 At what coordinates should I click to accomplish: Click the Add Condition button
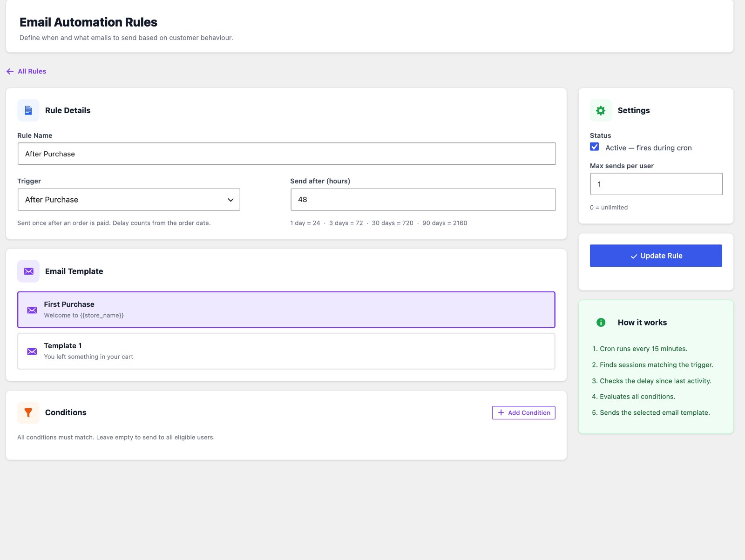pyautogui.click(x=523, y=412)
